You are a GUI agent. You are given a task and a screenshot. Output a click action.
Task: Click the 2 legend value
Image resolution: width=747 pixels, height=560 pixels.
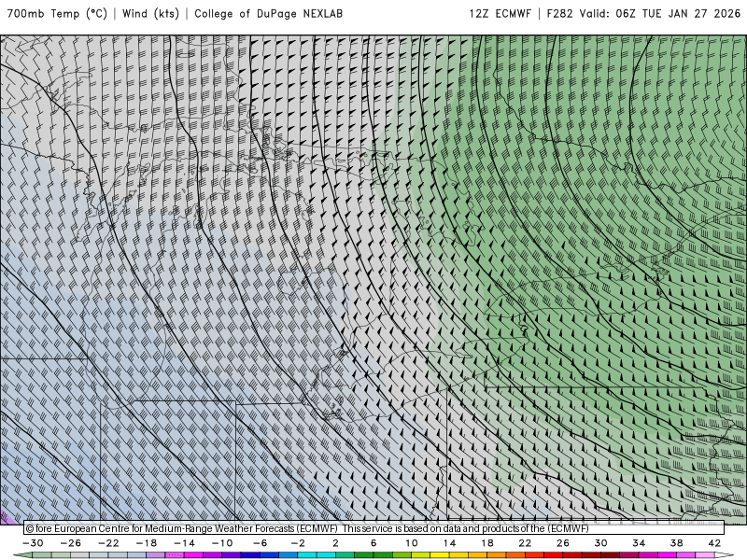coord(335,543)
